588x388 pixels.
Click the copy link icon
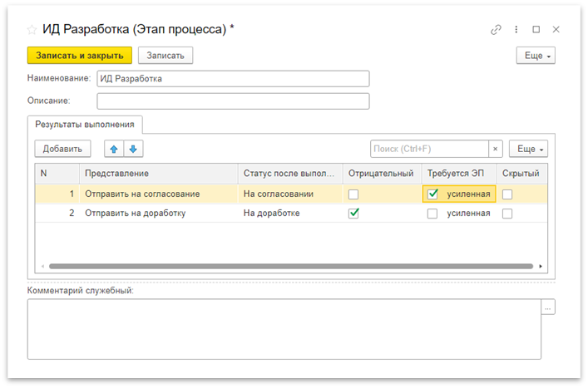coord(497,29)
